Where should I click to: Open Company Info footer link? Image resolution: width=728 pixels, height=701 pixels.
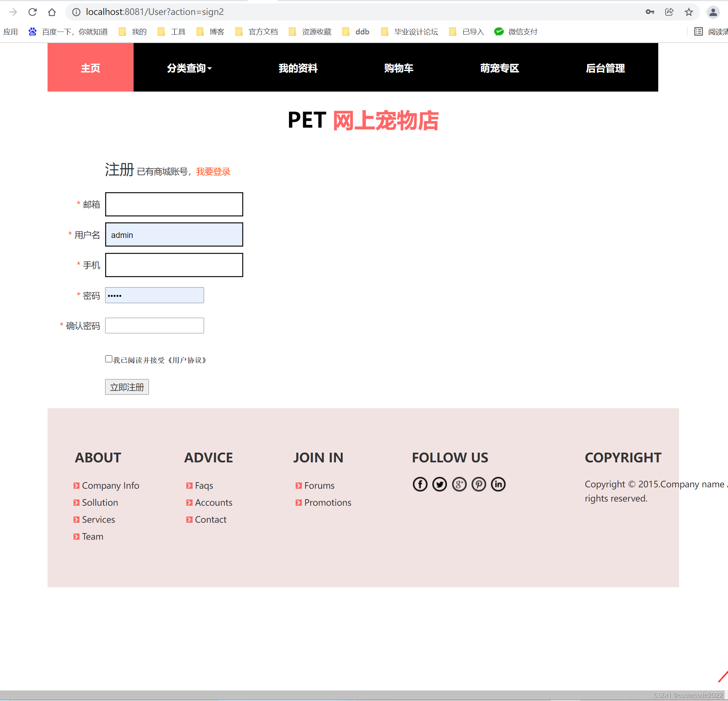point(111,485)
